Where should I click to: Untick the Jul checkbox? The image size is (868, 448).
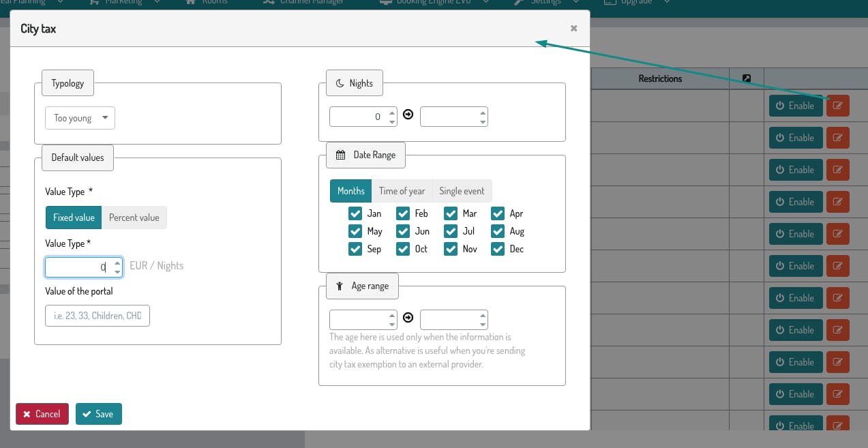point(451,231)
